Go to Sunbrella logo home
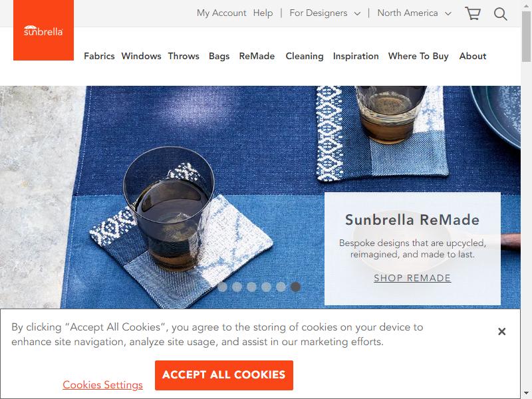The width and height of the screenshot is (532, 399). tap(43, 30)
